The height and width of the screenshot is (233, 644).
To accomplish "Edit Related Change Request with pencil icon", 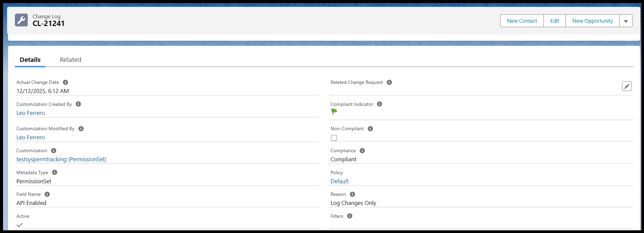I will click(626, 86).
